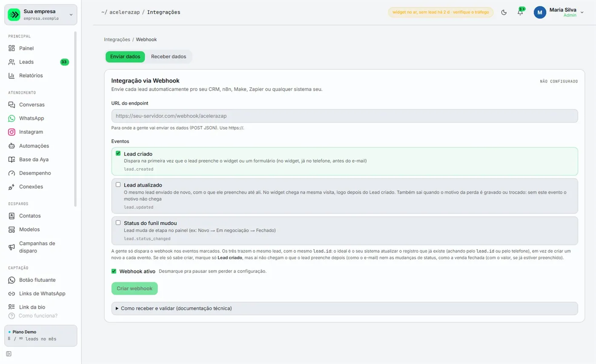Click the Plano Demo leads usage card
Screen dimensions: 596x364
coord(41,336)
